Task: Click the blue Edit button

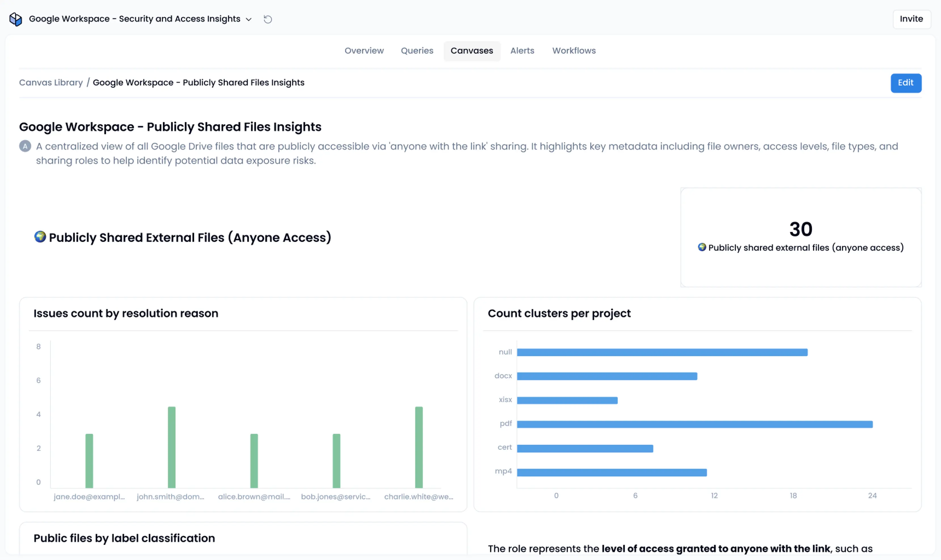Action: coord(906,83)
